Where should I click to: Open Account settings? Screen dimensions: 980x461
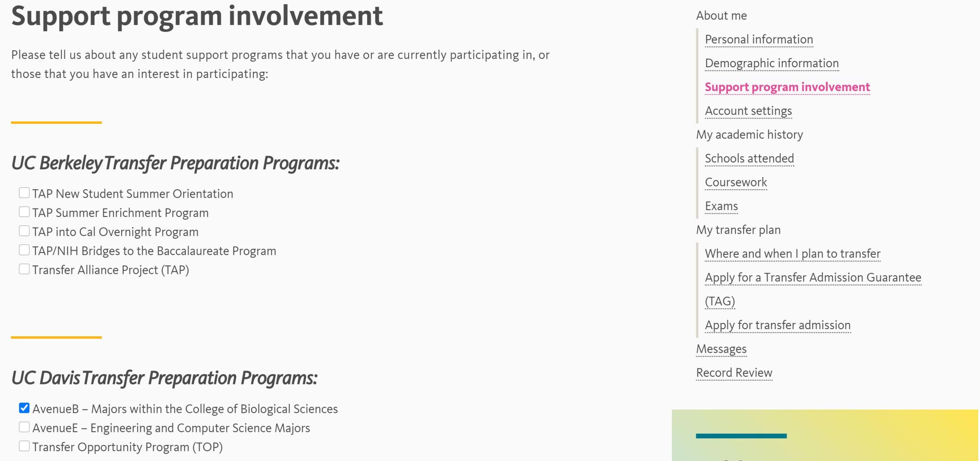pos(748,111)
